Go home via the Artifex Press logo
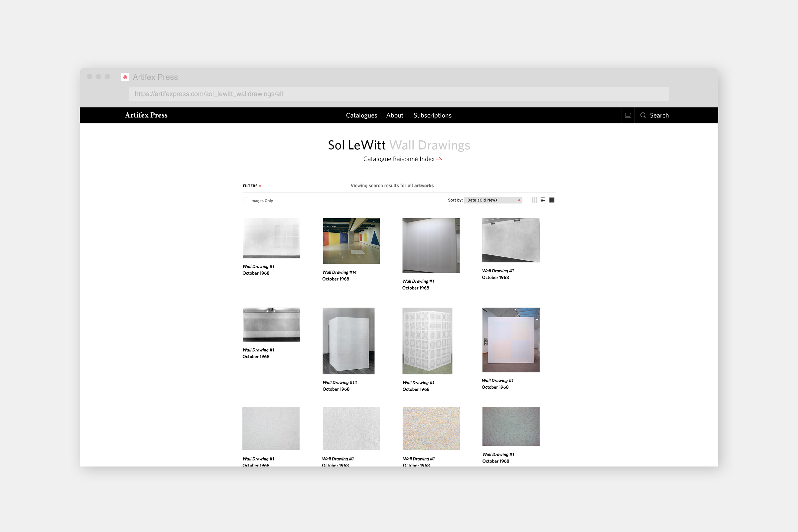The height and width of the screenshot is (532, 798). pos(146,115)
